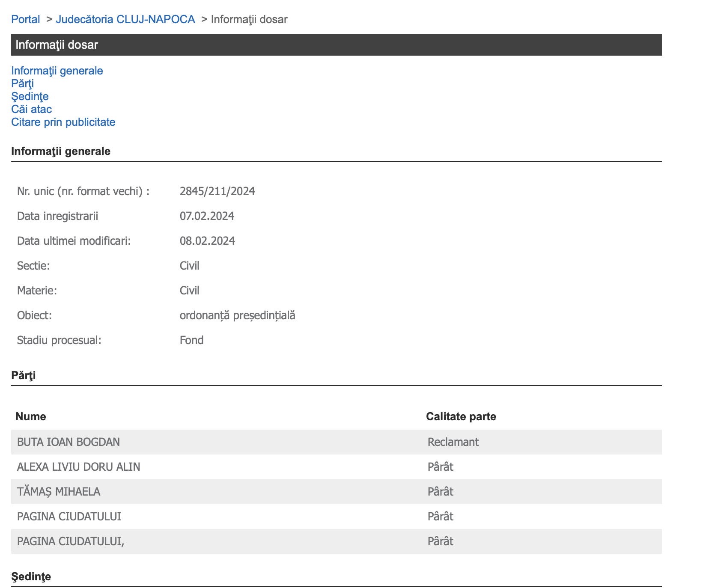Click the Data ultimei modificari label

(x=74, y=241)
